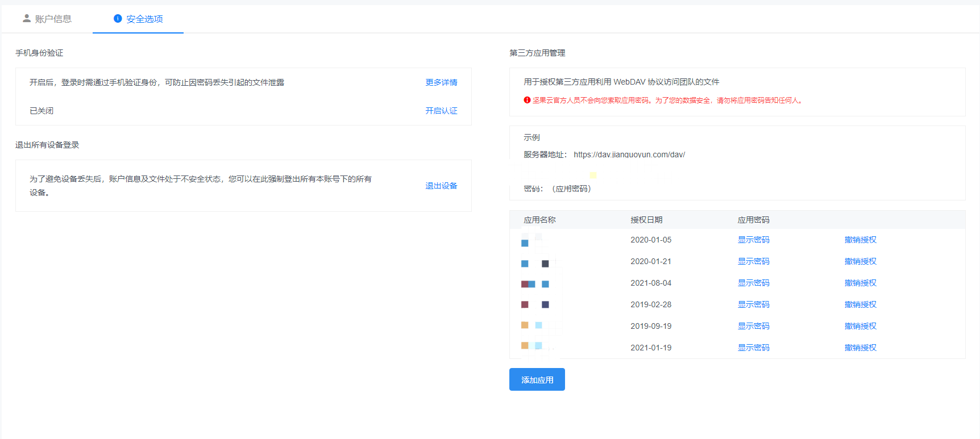Click 开启认证 to enable phone verification
The width and height of the screenshot is (980, 439).
pos(441,111)
